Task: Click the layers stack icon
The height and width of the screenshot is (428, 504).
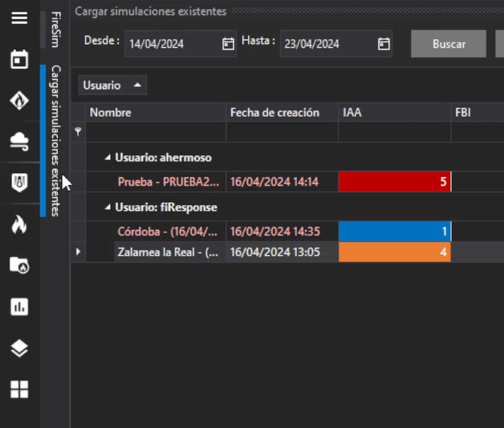Action: (x=19, y=348)
